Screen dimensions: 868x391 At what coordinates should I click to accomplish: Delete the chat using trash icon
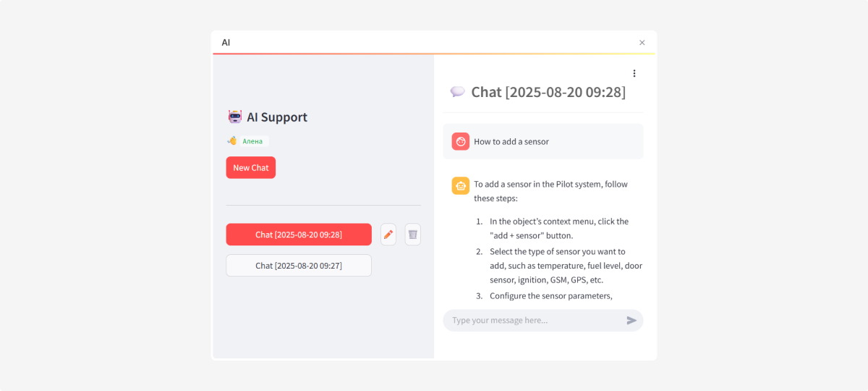[412, 235]
